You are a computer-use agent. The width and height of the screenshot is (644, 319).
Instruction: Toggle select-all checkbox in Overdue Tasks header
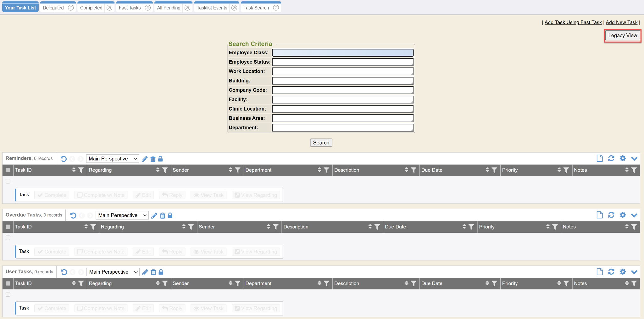coord(8,227)
